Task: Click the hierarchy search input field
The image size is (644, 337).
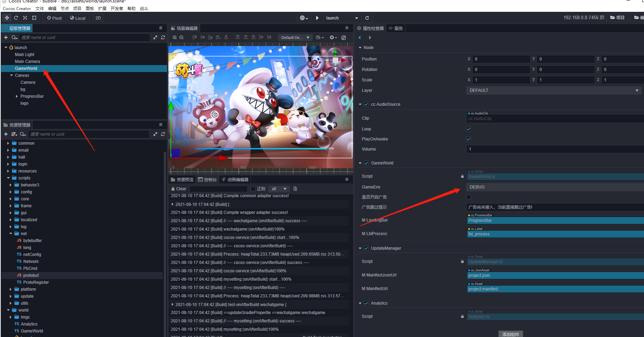Action: 85,37
